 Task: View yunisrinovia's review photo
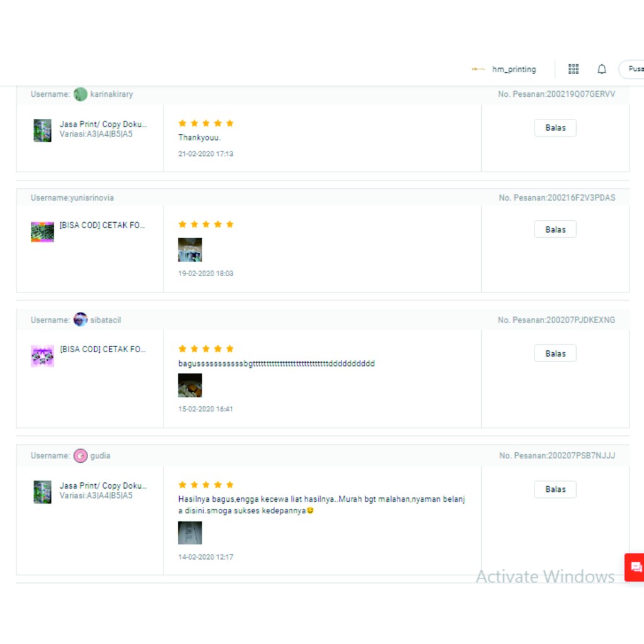pos(190,250)
